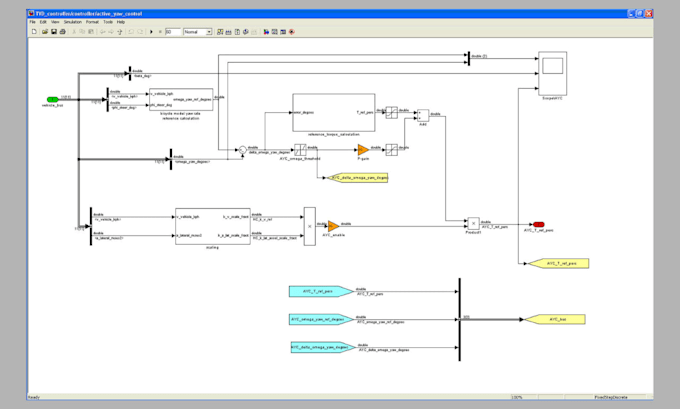
Task: Select the mux bar feeding the scope
Action: click(469, 59)
